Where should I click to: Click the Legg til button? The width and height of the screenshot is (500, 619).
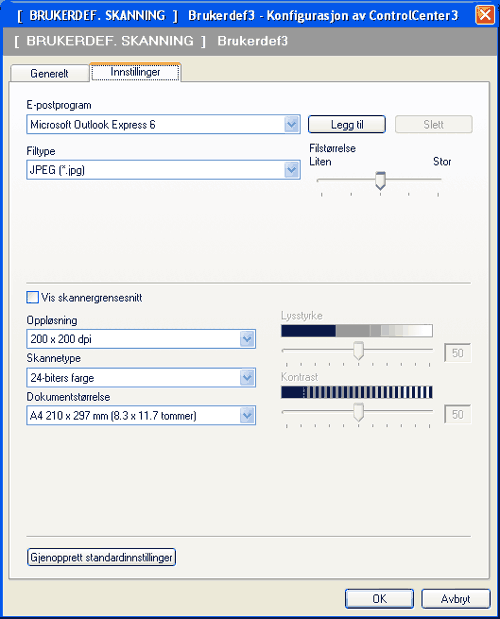click(x=347, y=124)
